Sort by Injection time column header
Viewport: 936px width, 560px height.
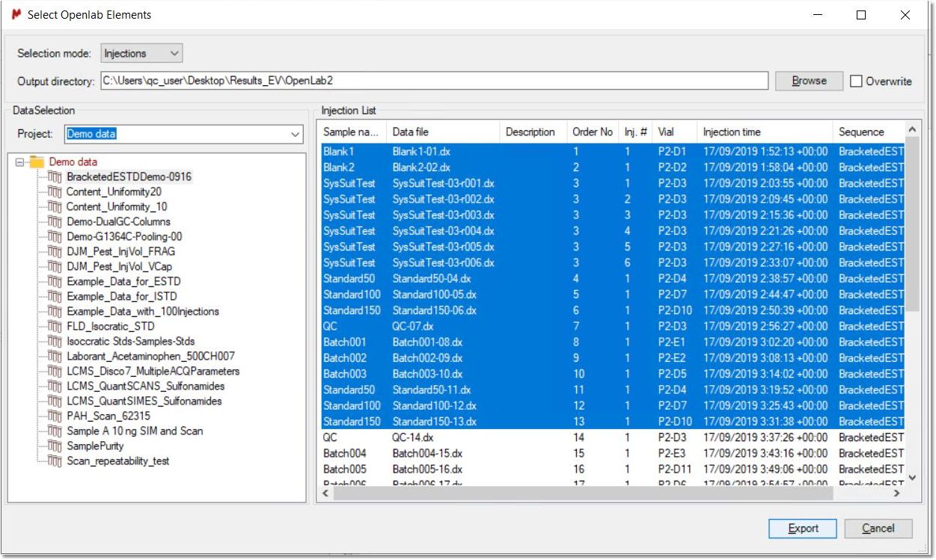[x=765, y=132]
